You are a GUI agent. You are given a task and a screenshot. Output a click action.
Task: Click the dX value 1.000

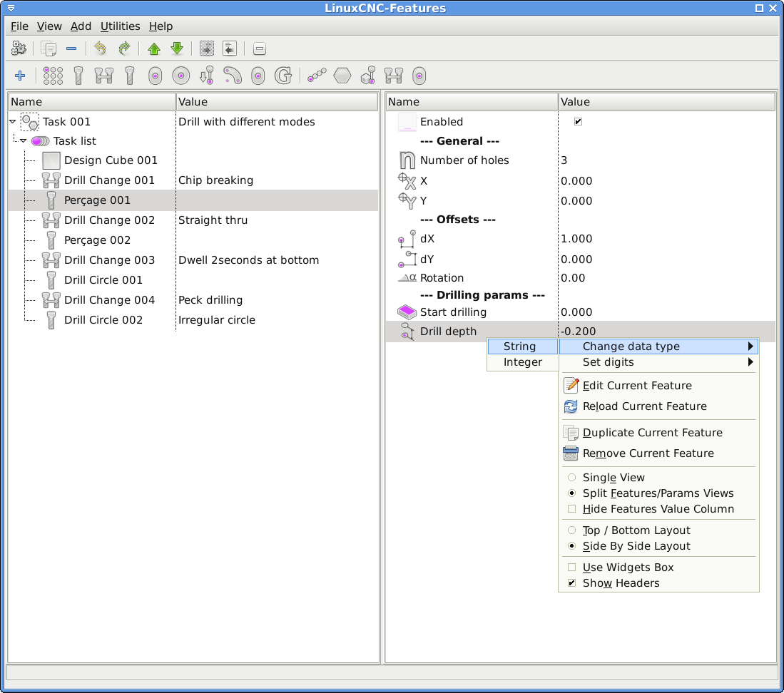[576, 239]
